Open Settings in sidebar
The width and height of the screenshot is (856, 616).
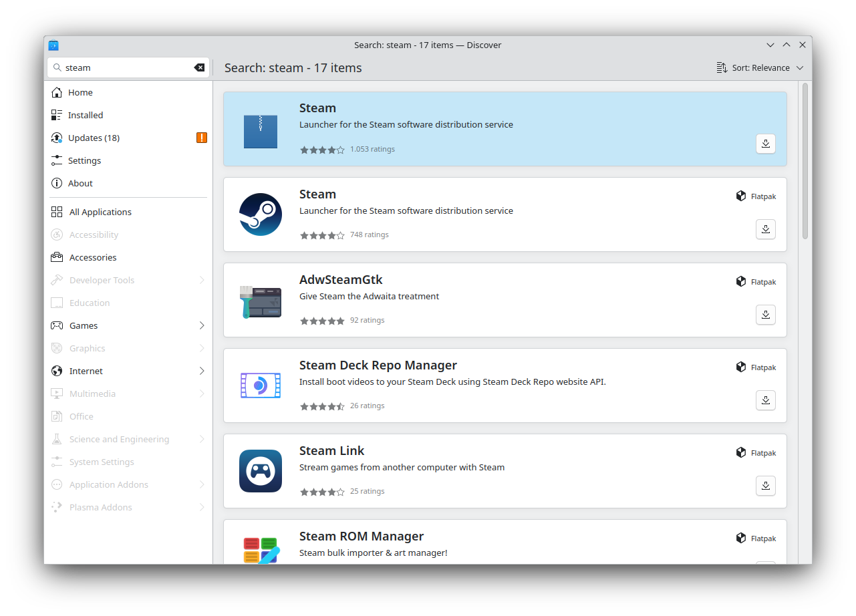click(128, 160)
